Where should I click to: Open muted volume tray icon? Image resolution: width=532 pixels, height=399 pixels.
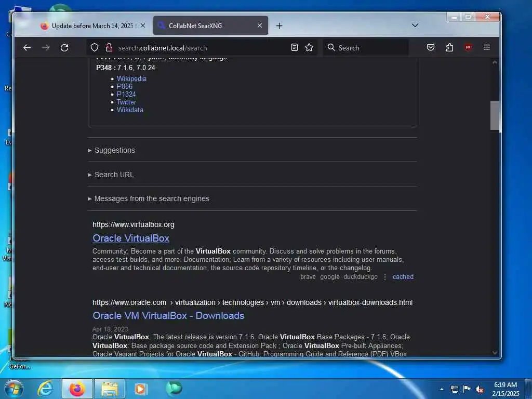pos(480,389)
